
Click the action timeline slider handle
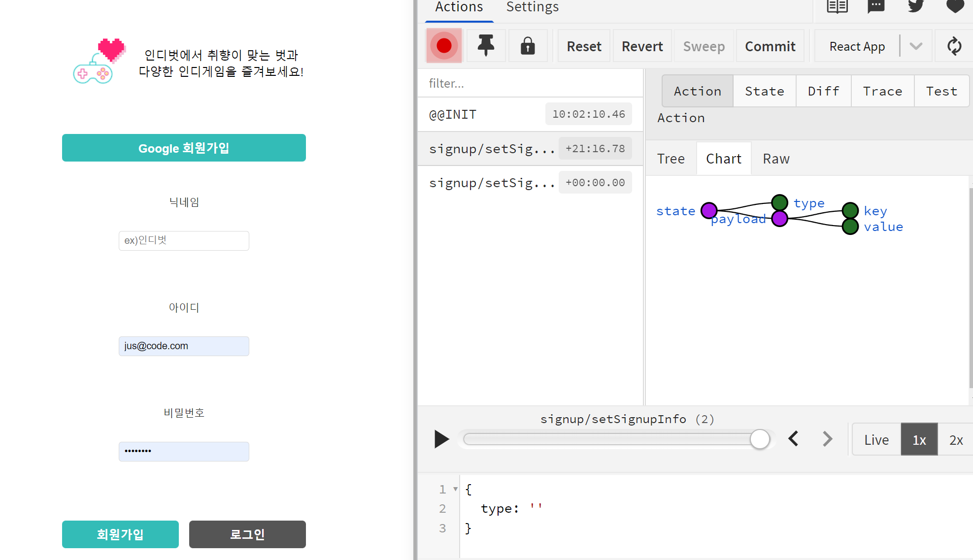click(760, 439)
